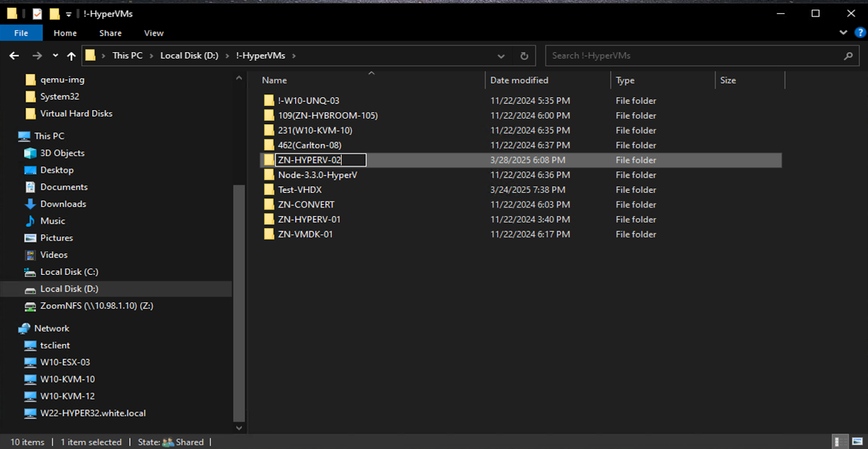Open the File menu
Screen dimensions: 868x449
pos(21,33)
